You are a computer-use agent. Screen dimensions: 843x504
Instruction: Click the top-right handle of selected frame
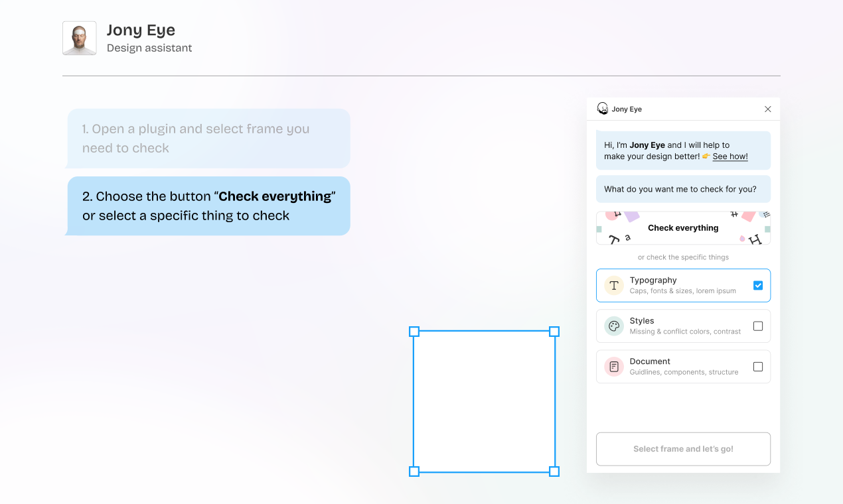click(x=554, y=331)
